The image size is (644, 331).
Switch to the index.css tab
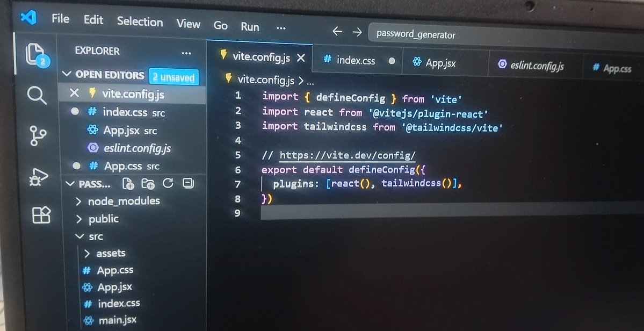pyautogui.click(x=356, y=60)
